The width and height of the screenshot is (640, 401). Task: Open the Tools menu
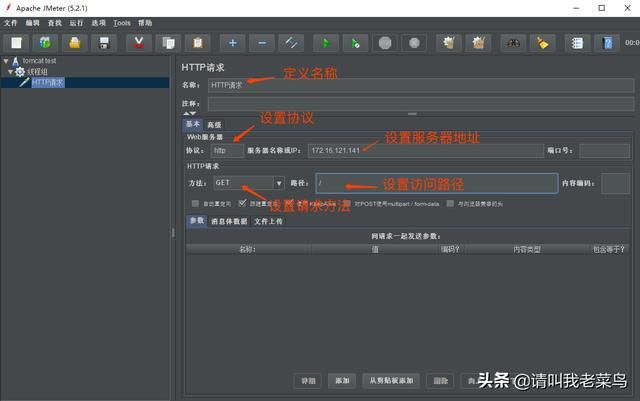click(122, 23)
